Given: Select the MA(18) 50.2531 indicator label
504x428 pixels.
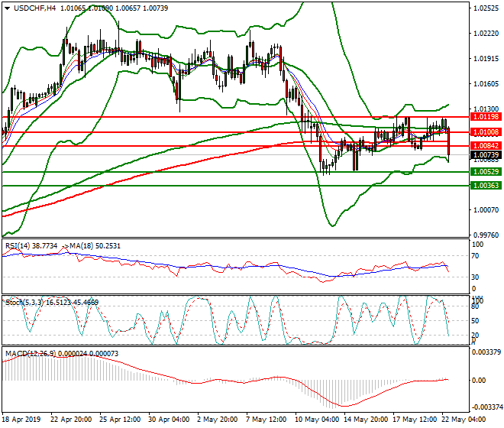Looking at the screenshot, I should click(x=95, y=246).
